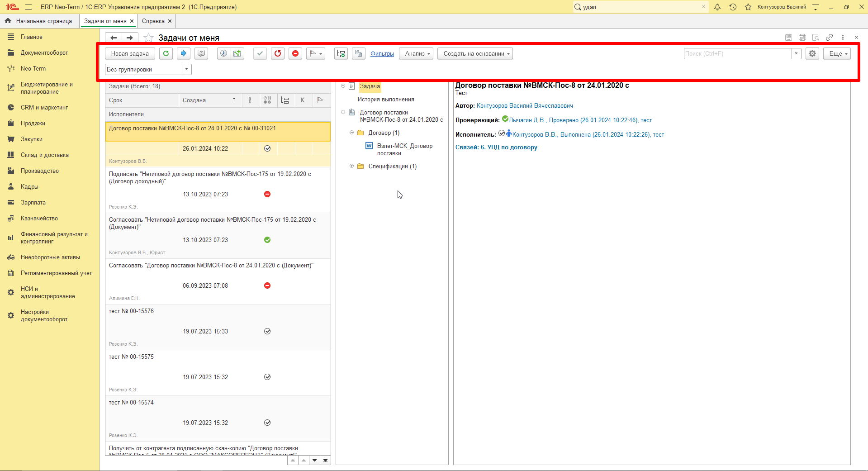
Task: Open the Фильтры link
Action: [x=382, y=53]
